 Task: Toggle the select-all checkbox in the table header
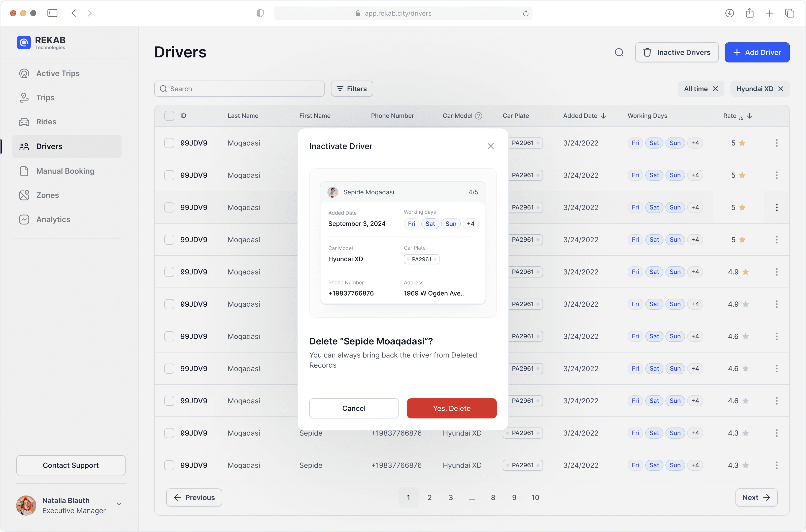169,116
